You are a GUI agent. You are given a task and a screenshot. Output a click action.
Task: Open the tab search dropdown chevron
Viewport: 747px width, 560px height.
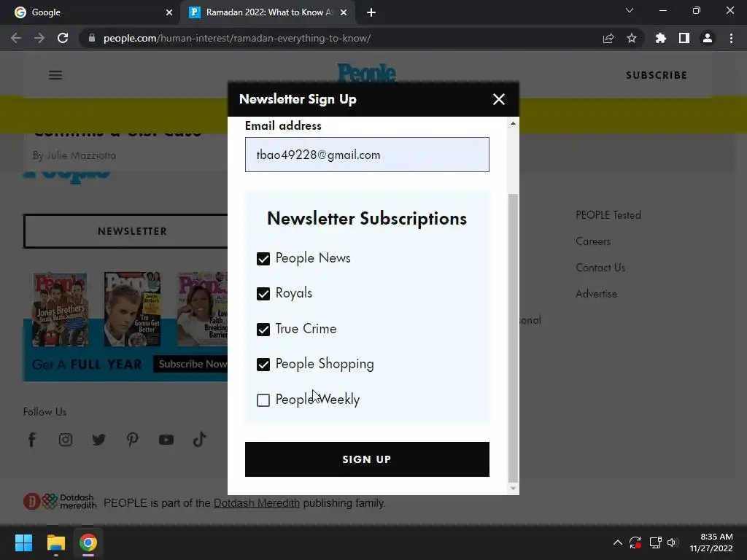tap(630, 10)
